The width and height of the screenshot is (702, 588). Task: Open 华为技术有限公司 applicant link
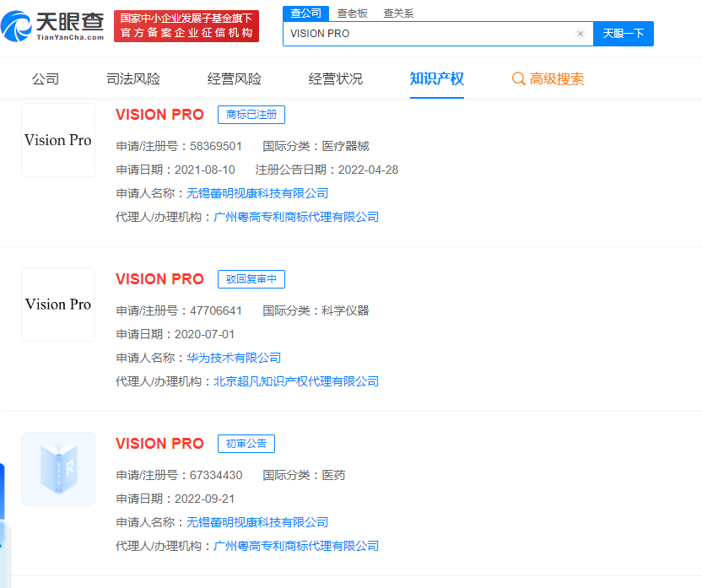pos(234,358)
